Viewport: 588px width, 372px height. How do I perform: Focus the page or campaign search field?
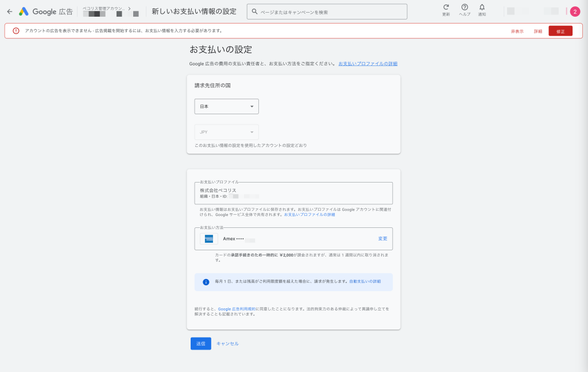coord(327,11)
